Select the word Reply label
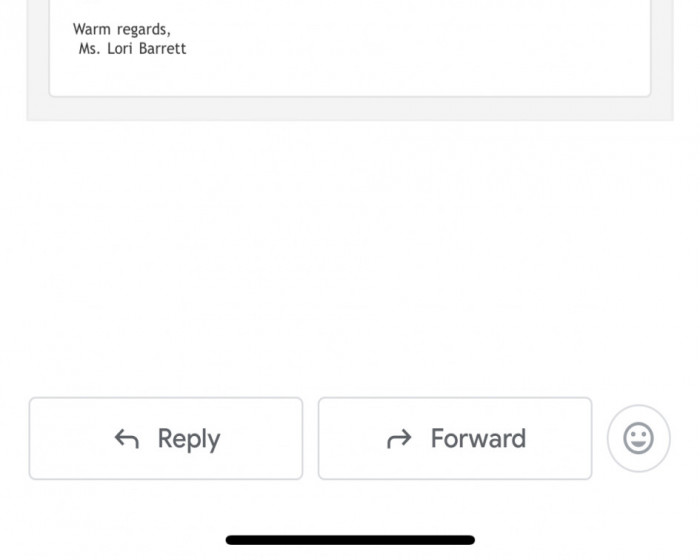The image size is (700, 560). (189, 439)
